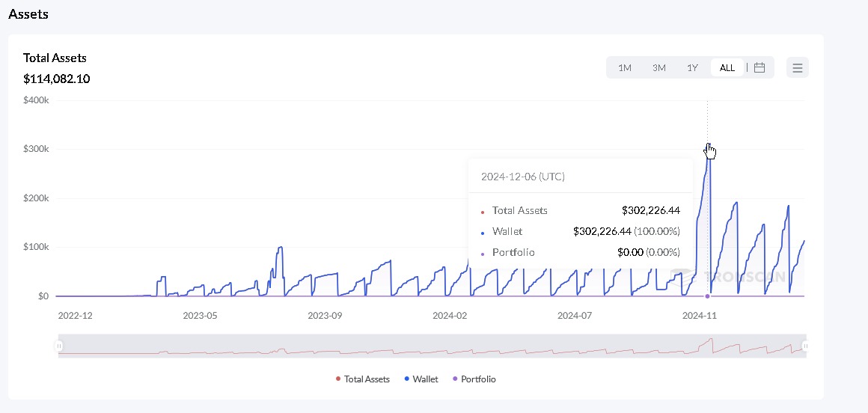The image size is (868, 413).
Task: Click the right range slider handle
Action: [x=805, y=346]
